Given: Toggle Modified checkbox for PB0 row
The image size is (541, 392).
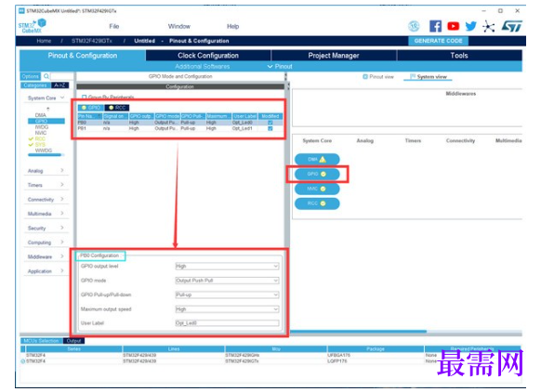Looking at the screenshot, I should point(270,123).
